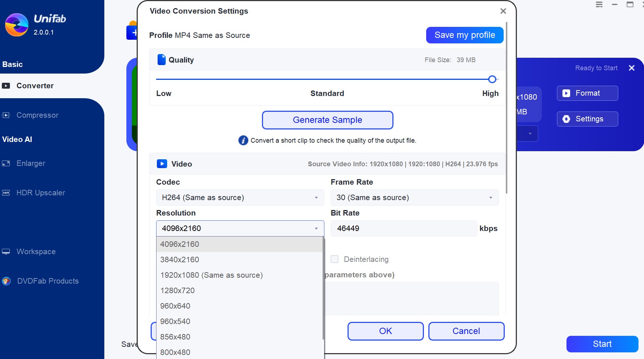
Task: Open the Converter module icon
Action: click(x=6, y=86)
